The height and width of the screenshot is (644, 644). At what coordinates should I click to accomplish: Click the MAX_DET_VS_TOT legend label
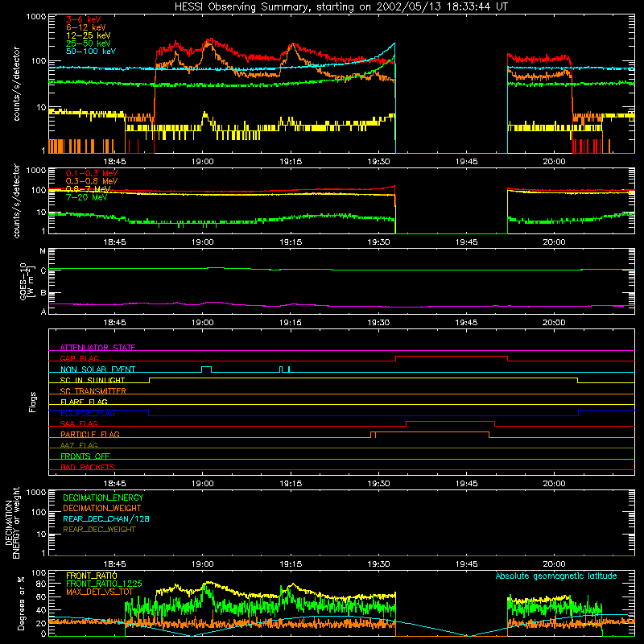(x=100, y=592)
